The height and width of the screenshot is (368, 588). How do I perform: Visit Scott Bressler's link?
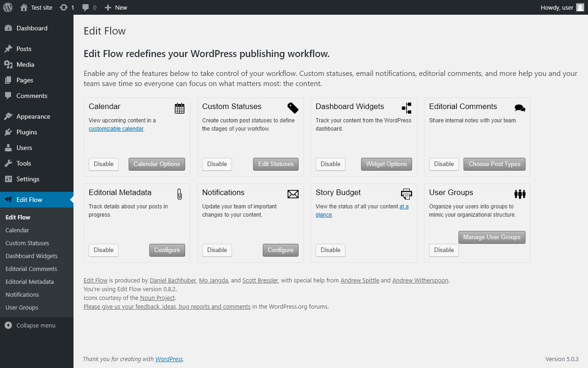(260, 280)
